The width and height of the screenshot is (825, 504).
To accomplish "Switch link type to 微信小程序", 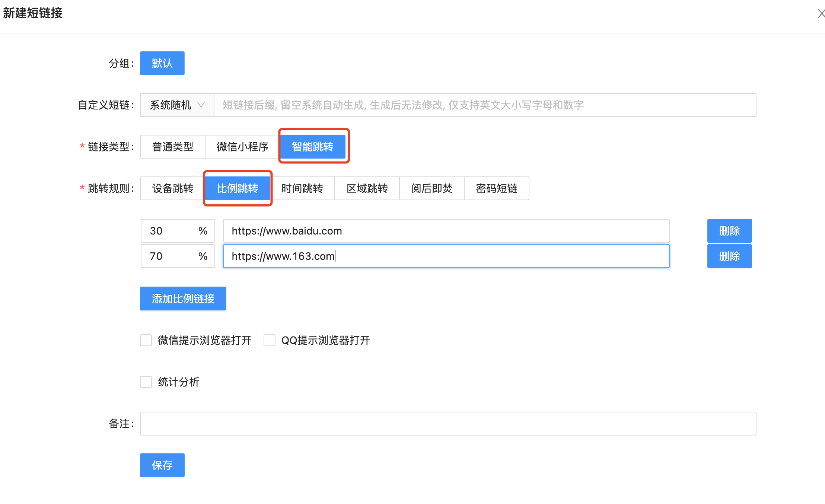I will 242,147.
